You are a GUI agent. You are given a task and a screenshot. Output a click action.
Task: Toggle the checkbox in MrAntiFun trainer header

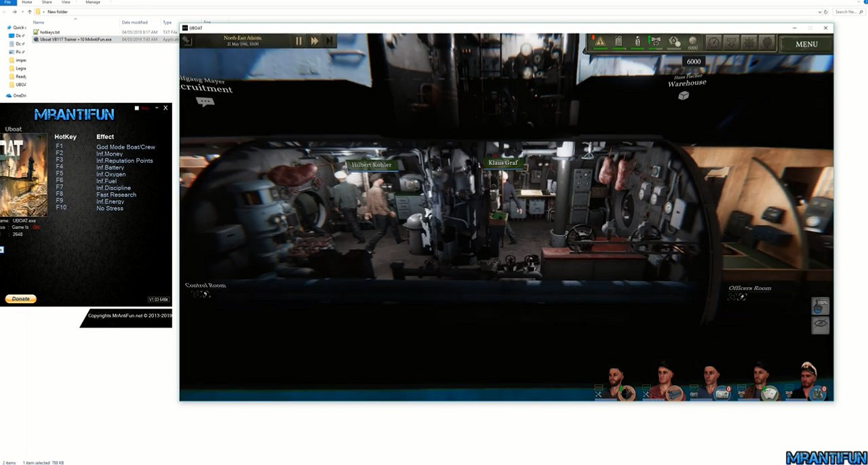[136, 108]
